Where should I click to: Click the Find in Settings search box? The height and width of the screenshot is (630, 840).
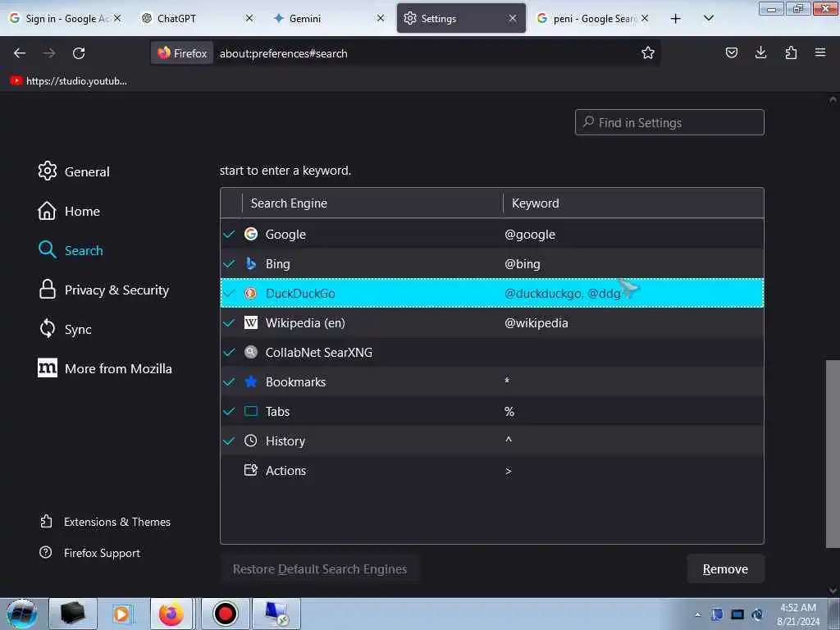coord(669,123)
